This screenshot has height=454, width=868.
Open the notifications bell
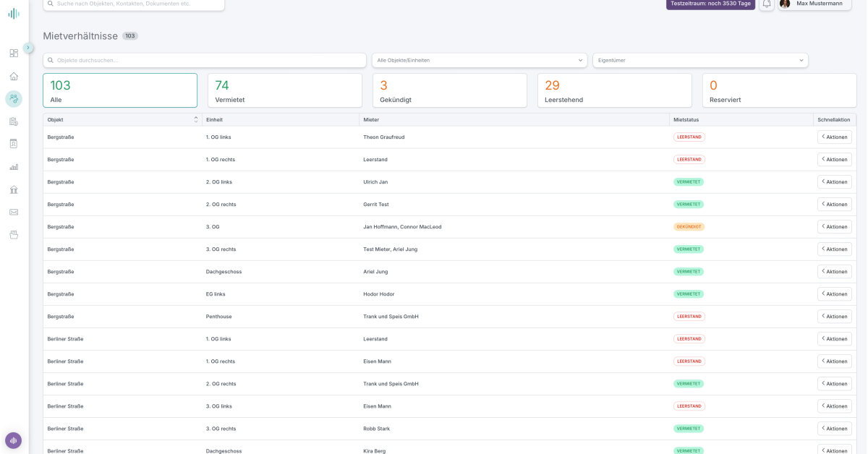767,4
